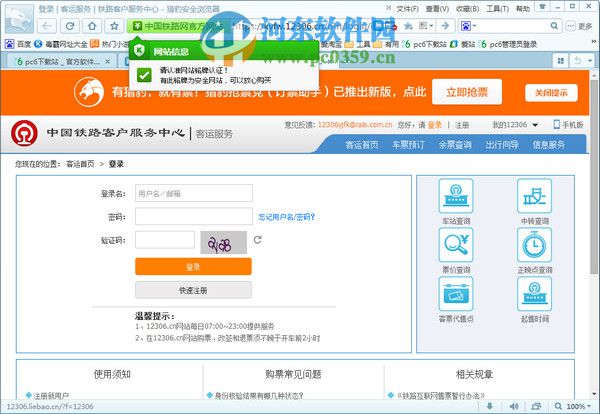The image size is (600, 414).
Task: Click the 身份核验结果有哪几种状态? link
Action: [259, 396]
